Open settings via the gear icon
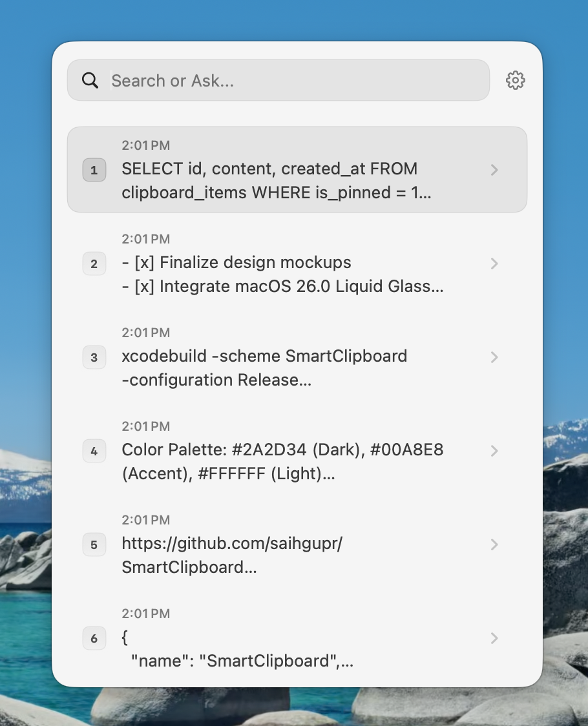 pyautogui.click(x=515, y=80)
